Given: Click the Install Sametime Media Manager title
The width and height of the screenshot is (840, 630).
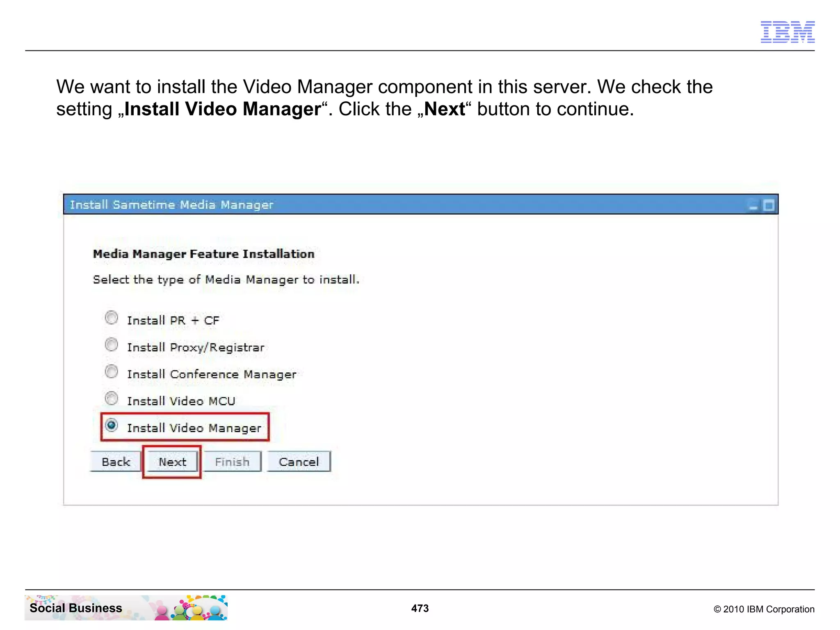Looking at the screenshot, I should pyautogui.click(x=171, y=205).
